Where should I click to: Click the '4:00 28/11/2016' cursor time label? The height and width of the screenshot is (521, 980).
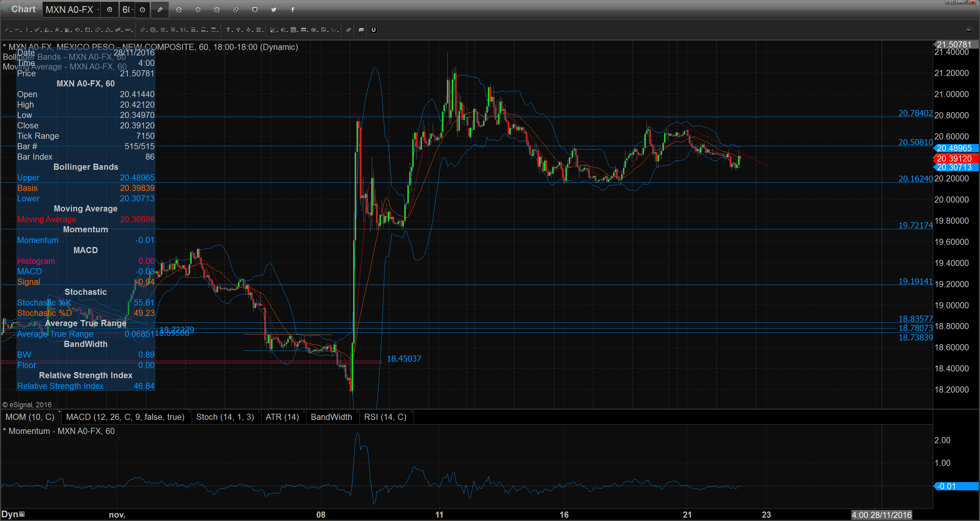point(881,515)
